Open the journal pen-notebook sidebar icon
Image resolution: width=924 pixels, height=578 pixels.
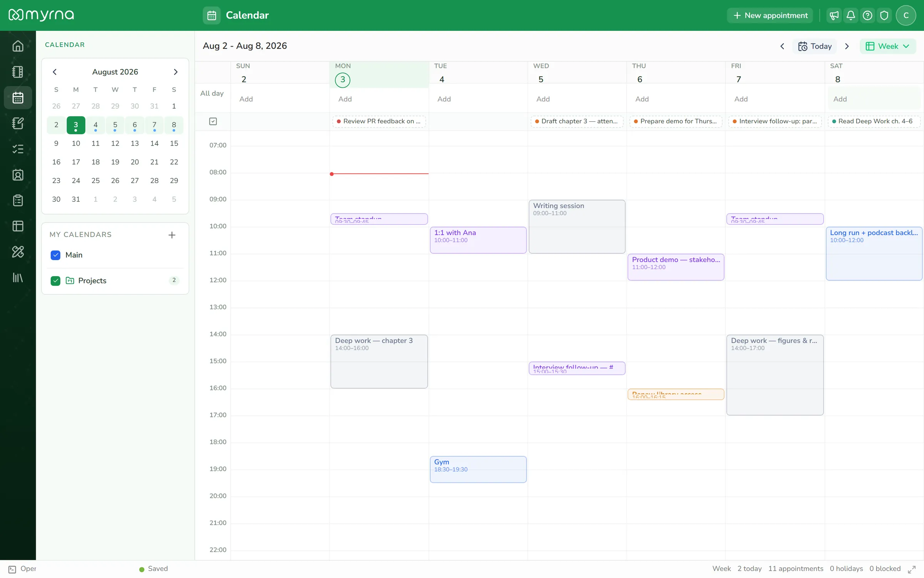(x=18, y=123)
